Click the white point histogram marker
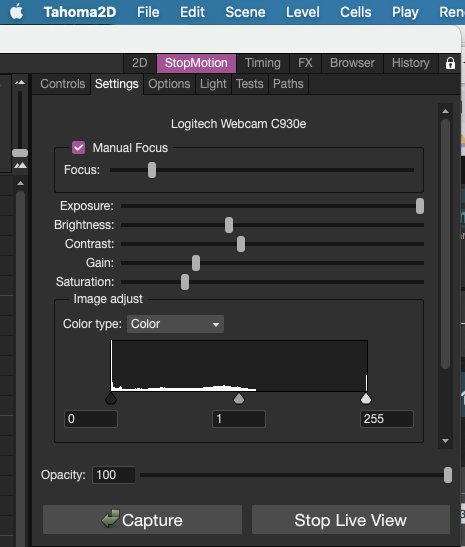The height and width of the screenshot is (547, 465). 366,399
